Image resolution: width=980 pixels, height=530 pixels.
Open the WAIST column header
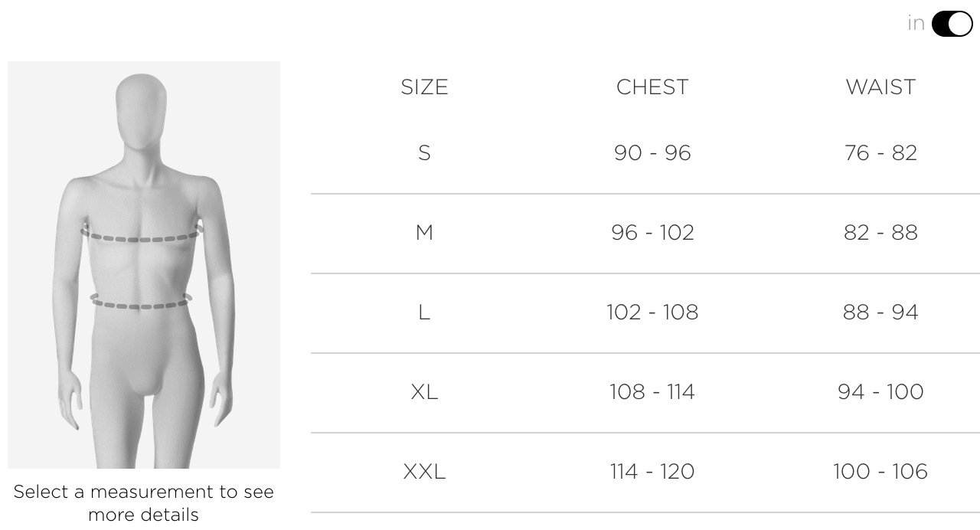pyautogui.click(x=880, y=87)
